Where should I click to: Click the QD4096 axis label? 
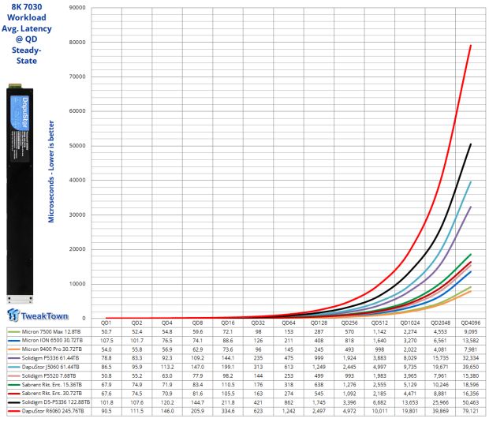(471, 323)
